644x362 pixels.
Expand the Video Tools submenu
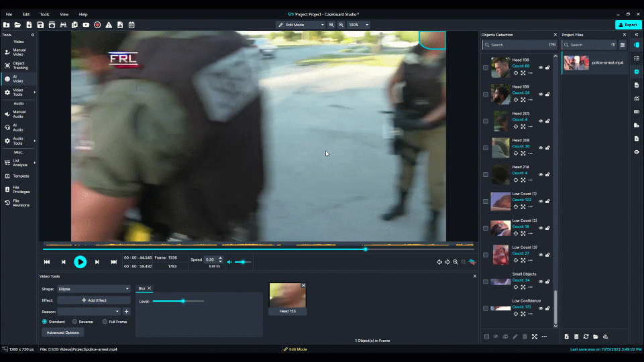click(34, 93)
